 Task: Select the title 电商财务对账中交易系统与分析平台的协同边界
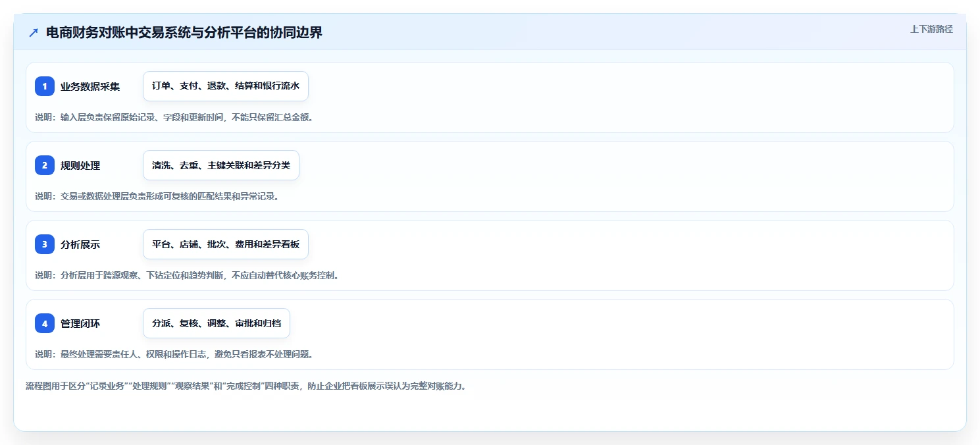coord(184,33)
